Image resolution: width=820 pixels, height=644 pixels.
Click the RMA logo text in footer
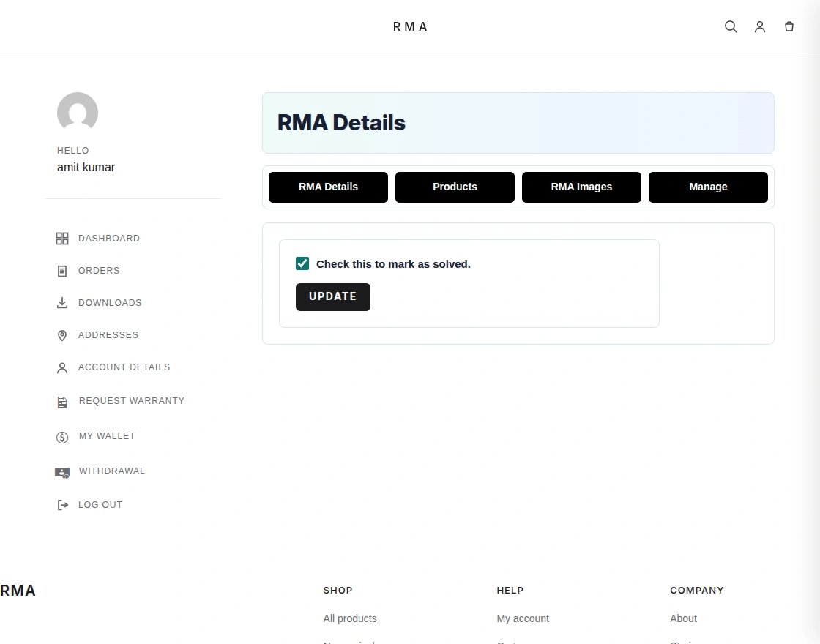coord(18,591)
